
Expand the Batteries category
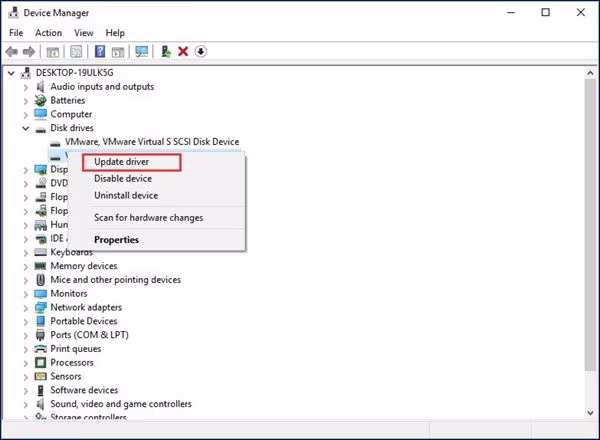click(x=26, y=101)
